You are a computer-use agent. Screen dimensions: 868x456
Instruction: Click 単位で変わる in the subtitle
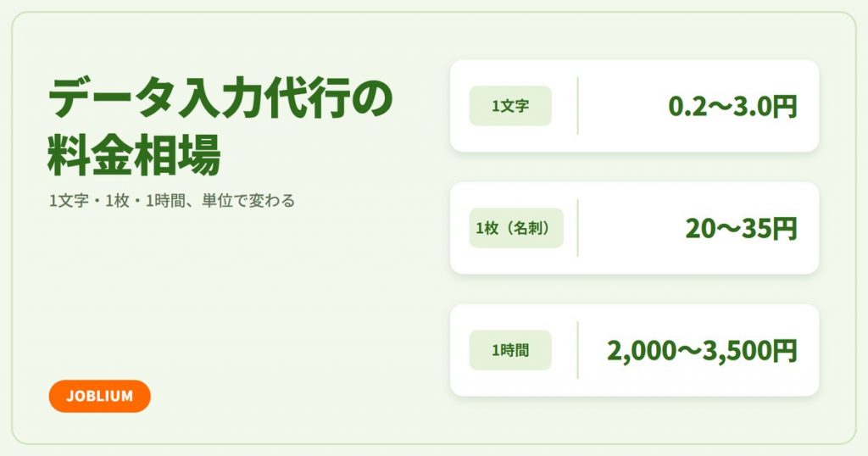[x=248, y=200]
